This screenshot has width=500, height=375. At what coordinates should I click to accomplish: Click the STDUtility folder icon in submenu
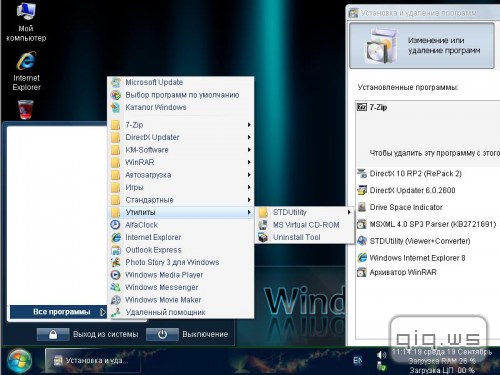point(263,212)
